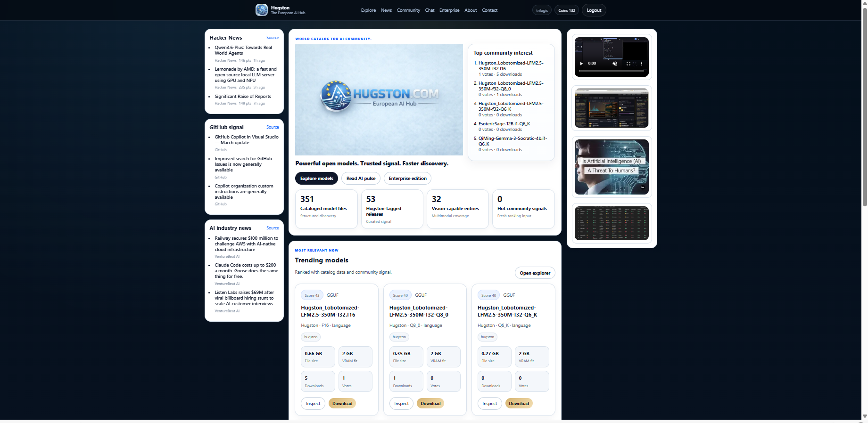Inspect the LFM2.5-350M-f32-Q8_0 model
The height and width of the screenshot is (423, 868).
tap(401, 404)
